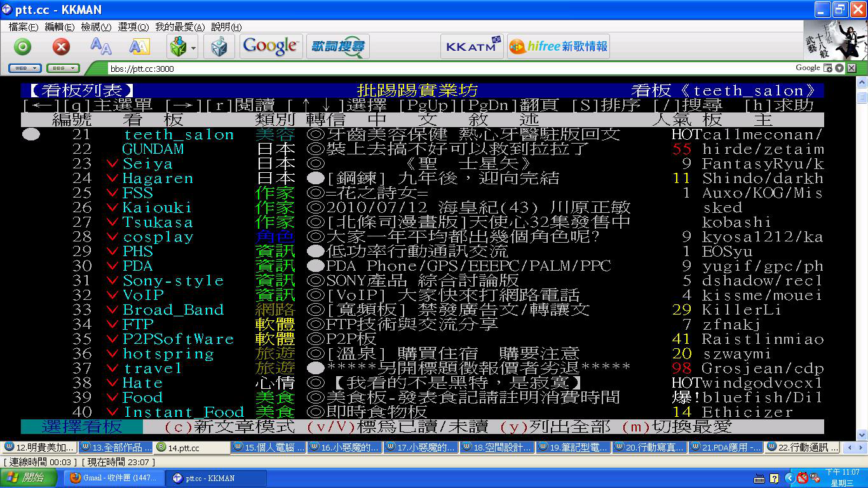
Task: Click the album art banner thumbnail
Action: click(835, 40)
